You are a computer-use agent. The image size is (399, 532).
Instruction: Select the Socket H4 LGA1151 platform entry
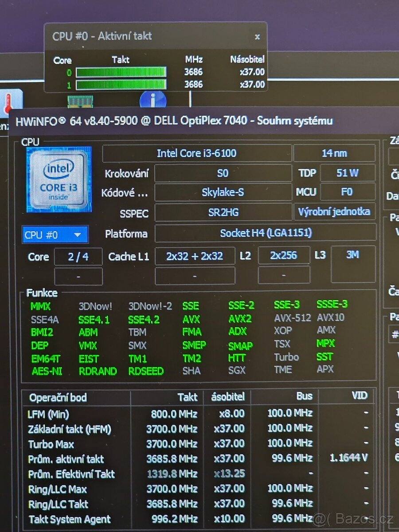pyautogui.click(x=266, y=233)
